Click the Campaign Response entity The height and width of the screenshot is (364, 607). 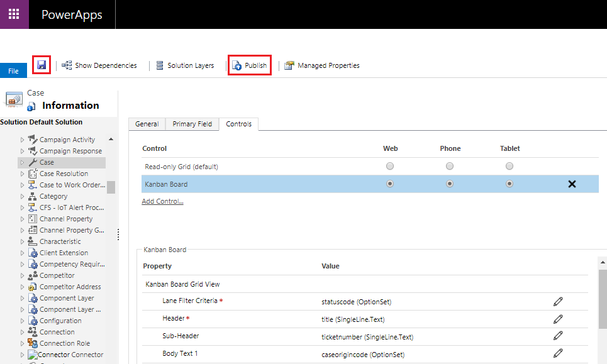[x=71, y=151]
